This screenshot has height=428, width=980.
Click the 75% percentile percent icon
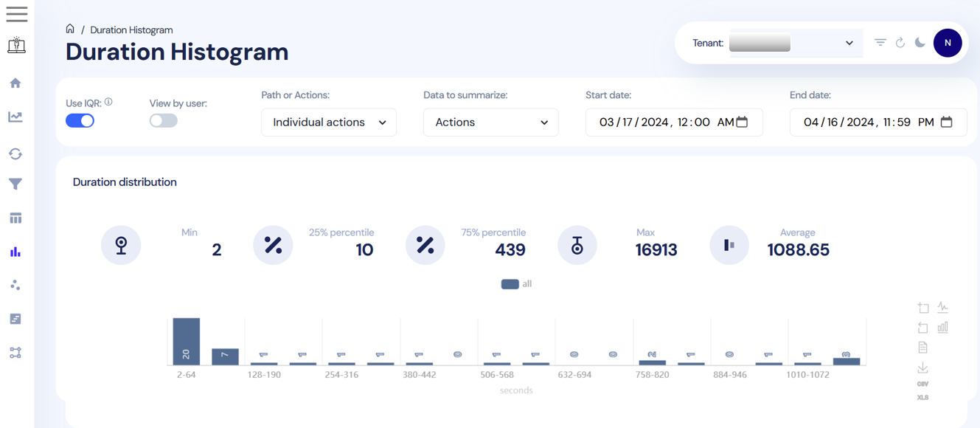425,245
